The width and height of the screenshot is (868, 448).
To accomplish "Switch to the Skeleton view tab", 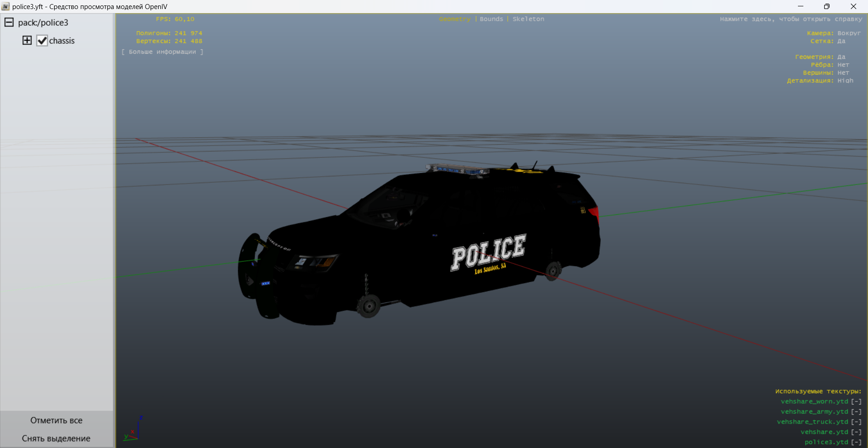I will click(528, 19).
